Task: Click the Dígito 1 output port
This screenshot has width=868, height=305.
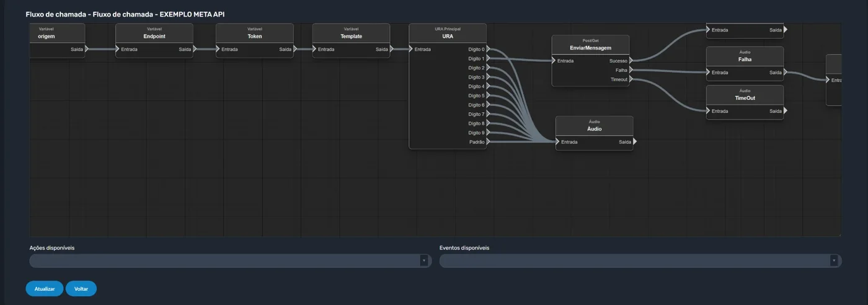Action: (489, 58)
